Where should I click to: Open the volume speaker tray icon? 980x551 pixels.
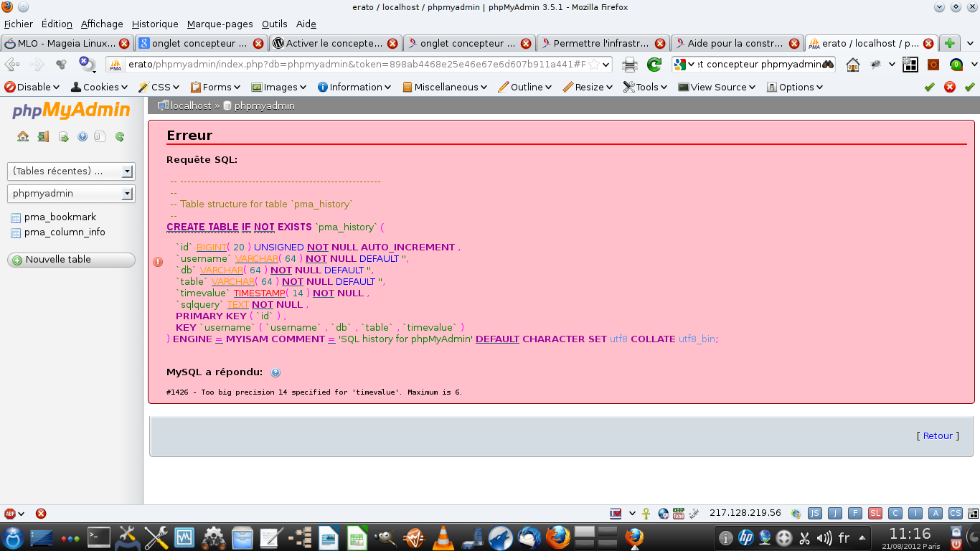point(824,537)
